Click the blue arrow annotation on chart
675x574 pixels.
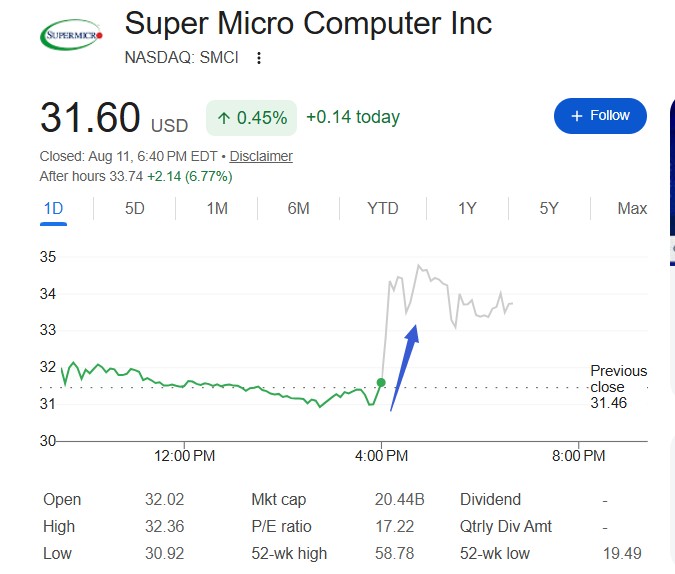pyautogui.click(x=405, y=367)
